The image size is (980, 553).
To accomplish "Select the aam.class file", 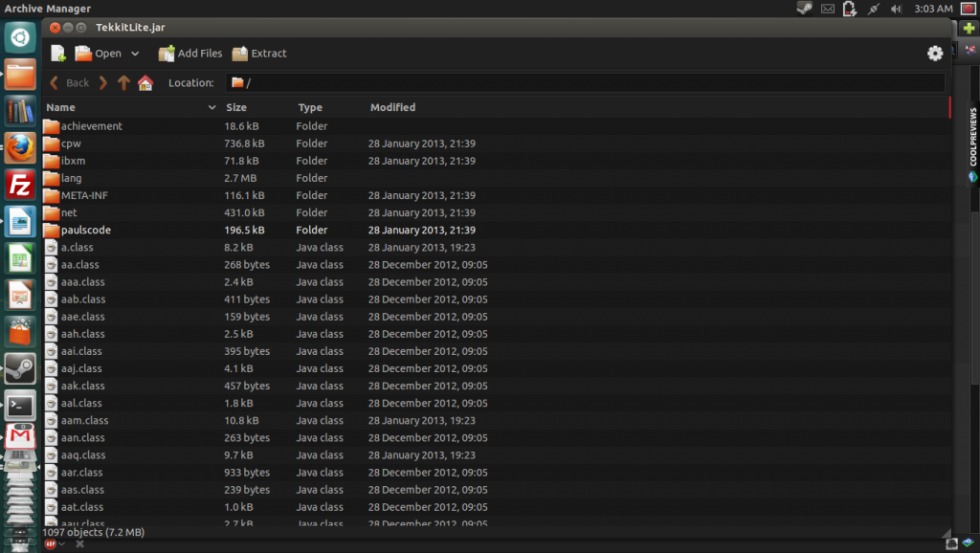I will 84,420.
